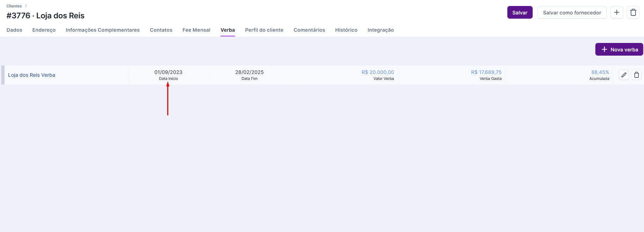
Task: Click the trash icon in the page header
Action: 633,12
